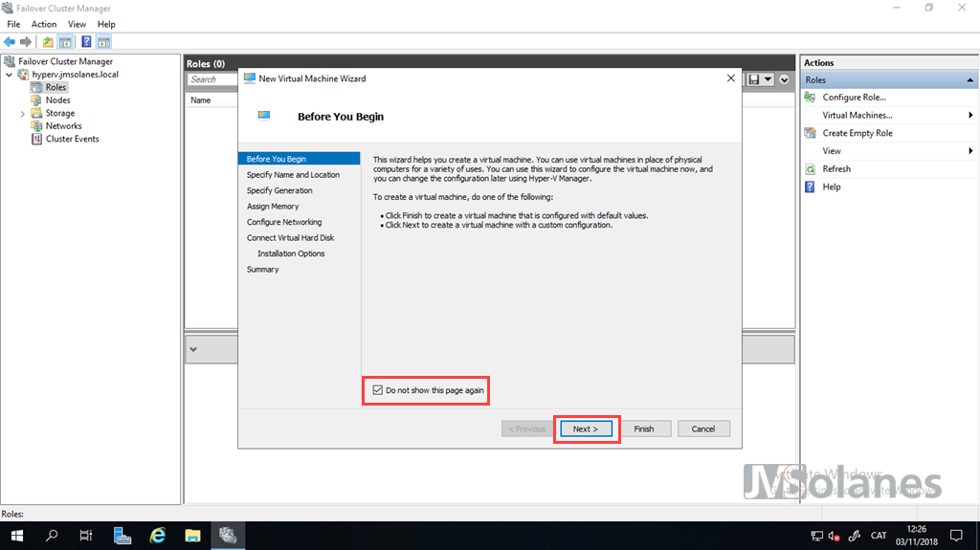Expand the details pane chevron below the roles list
Viewport: 980px width, 550px height.
(x=193, y=349)
